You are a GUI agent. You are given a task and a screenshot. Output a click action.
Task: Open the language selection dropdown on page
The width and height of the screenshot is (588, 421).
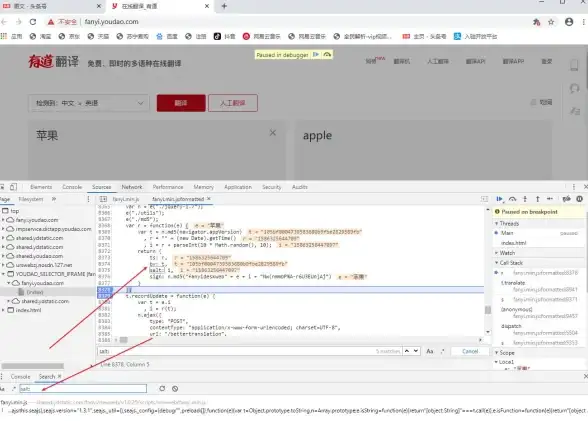point(89,103)
